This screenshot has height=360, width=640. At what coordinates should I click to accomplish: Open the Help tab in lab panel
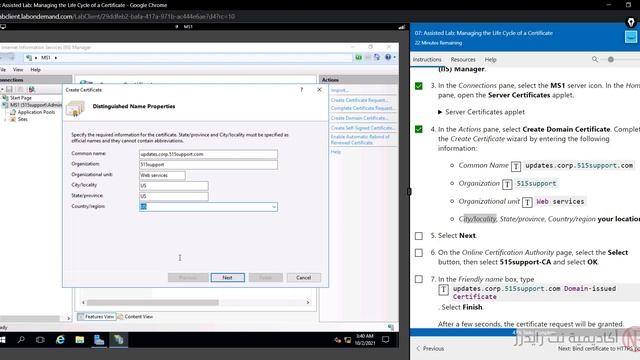point(490,60)
